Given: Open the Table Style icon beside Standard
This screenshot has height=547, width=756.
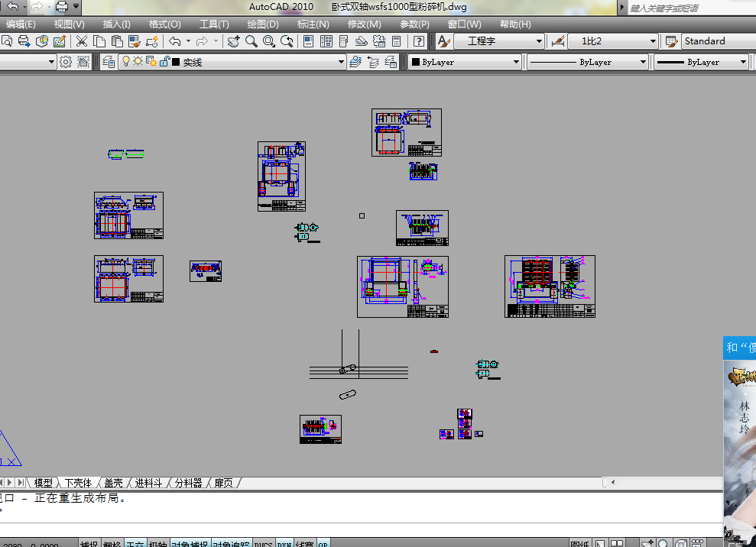Looking at the screenshot, I should [x=671, y=41].
